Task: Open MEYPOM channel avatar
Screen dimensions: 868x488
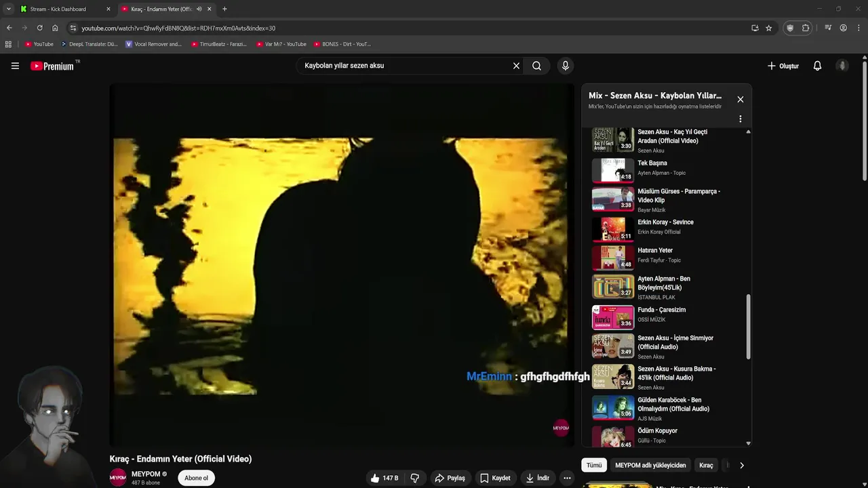Action: [118, 478]
